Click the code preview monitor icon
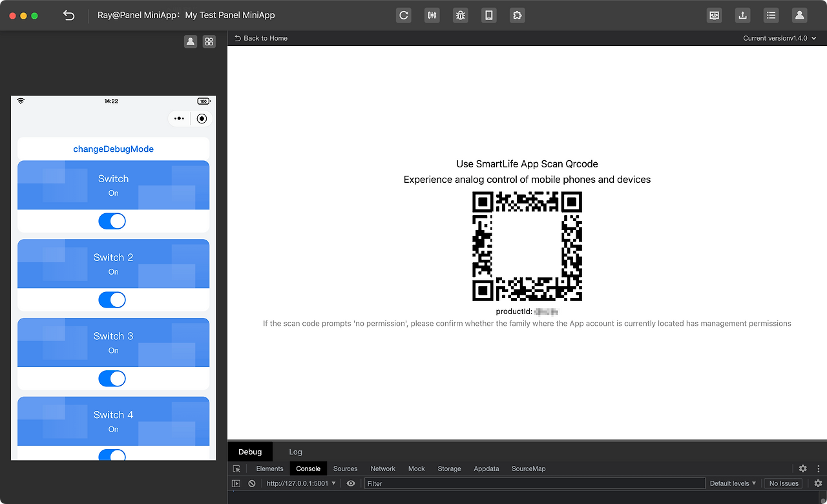 (715, 15)
